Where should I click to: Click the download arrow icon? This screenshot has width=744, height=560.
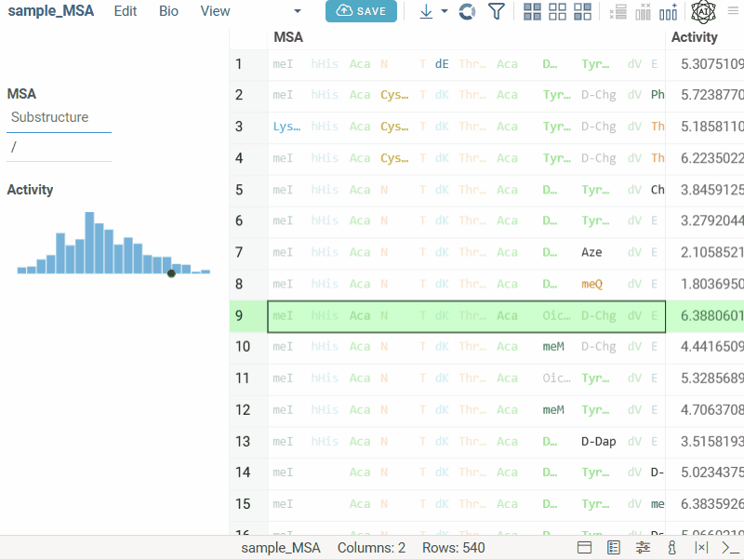(426, 11)
